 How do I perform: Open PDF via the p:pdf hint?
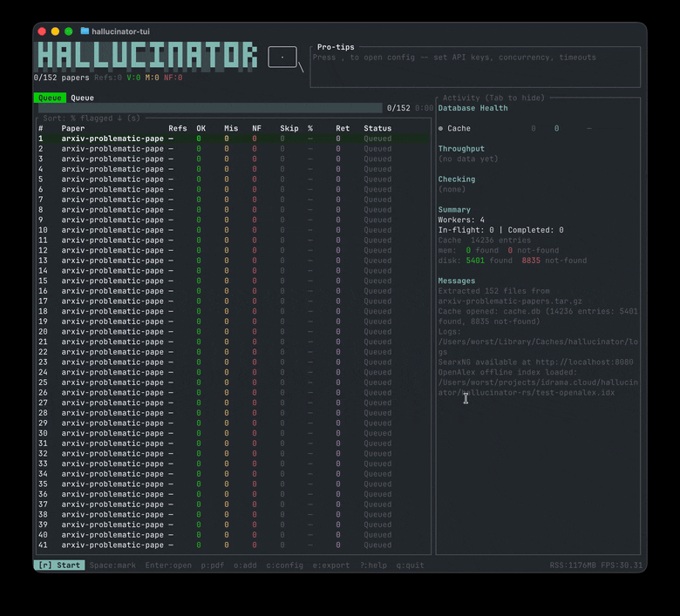[213, 565]
